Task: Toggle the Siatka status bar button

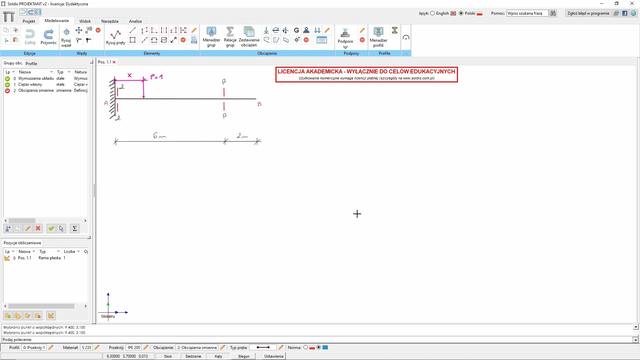Action: (168, 356)
